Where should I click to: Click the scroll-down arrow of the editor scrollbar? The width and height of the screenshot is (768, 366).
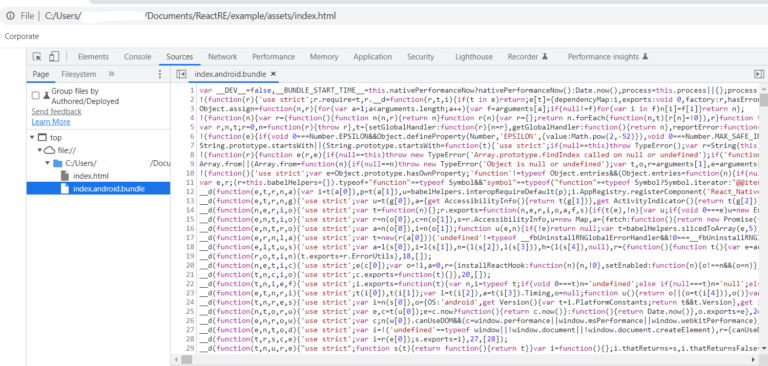[x=764, y=348]
